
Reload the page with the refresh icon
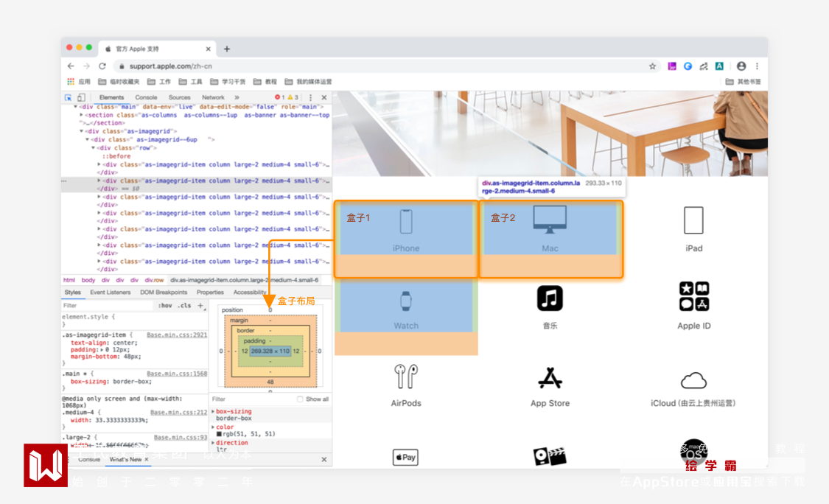click(102, 66)
